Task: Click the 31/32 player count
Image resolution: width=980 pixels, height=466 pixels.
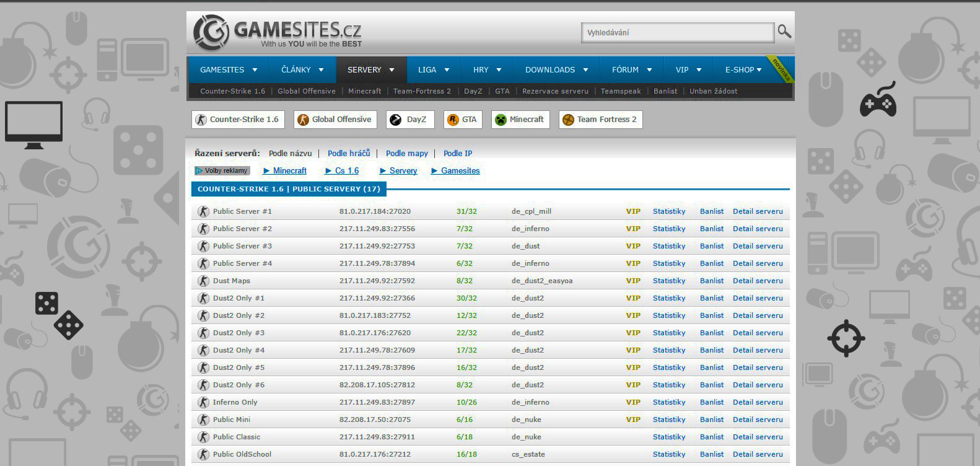Action: tap(466, 211)
